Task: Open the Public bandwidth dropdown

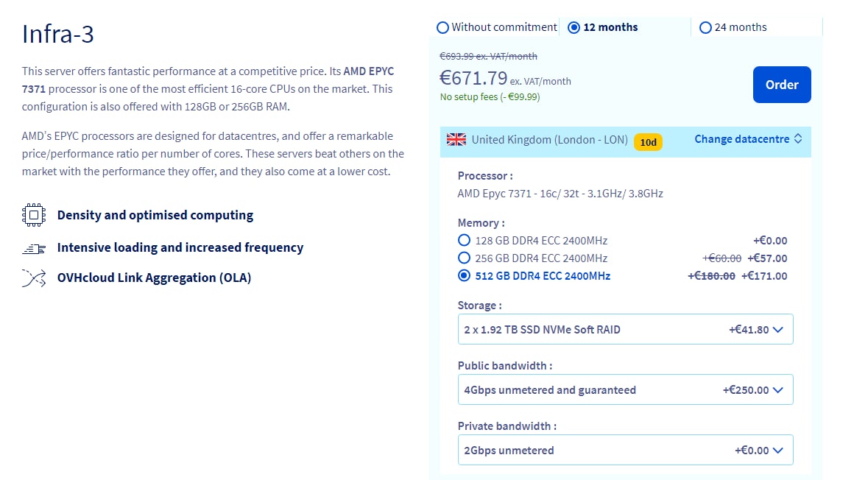Action: point(625,389)
